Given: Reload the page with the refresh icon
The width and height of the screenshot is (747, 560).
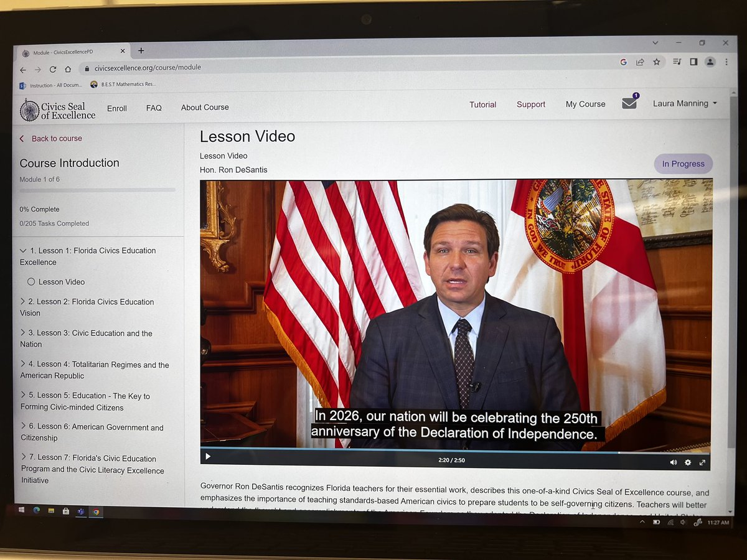Looking at the screenshot, I should point(53,69).
